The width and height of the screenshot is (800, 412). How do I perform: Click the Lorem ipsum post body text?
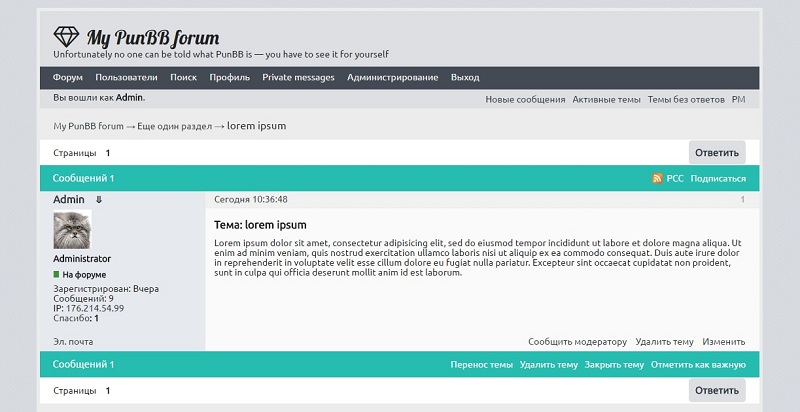click(x=478, y=258)
